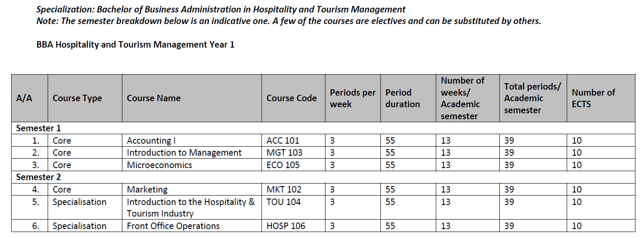Click the BBA Hospitality Year 1 heading
Viewport: 644px width, 238px height.
tap(136, 45)
